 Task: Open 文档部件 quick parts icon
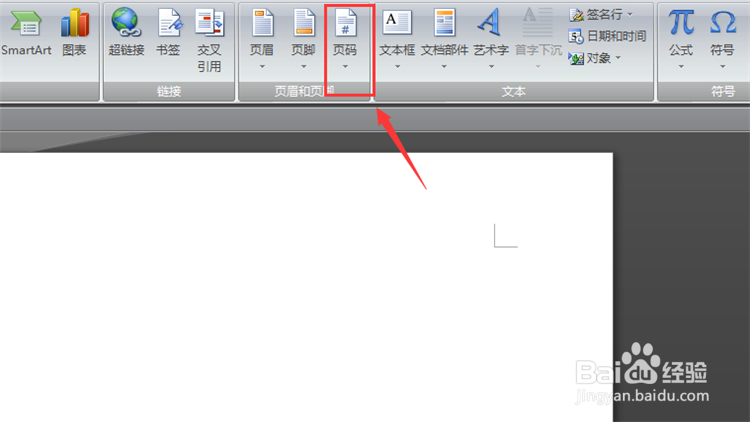tap(444, 23)
